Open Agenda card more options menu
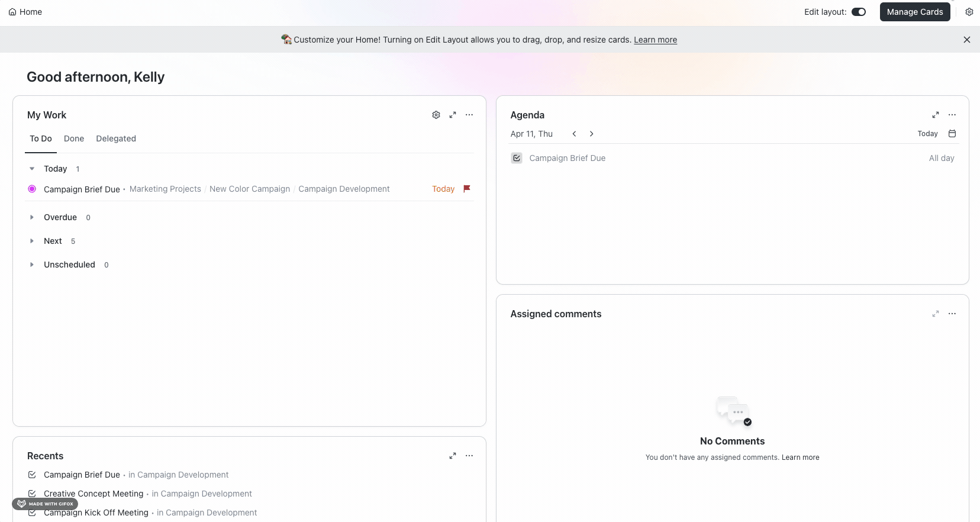Screen dimensions: 980x522 coord(952,115)
